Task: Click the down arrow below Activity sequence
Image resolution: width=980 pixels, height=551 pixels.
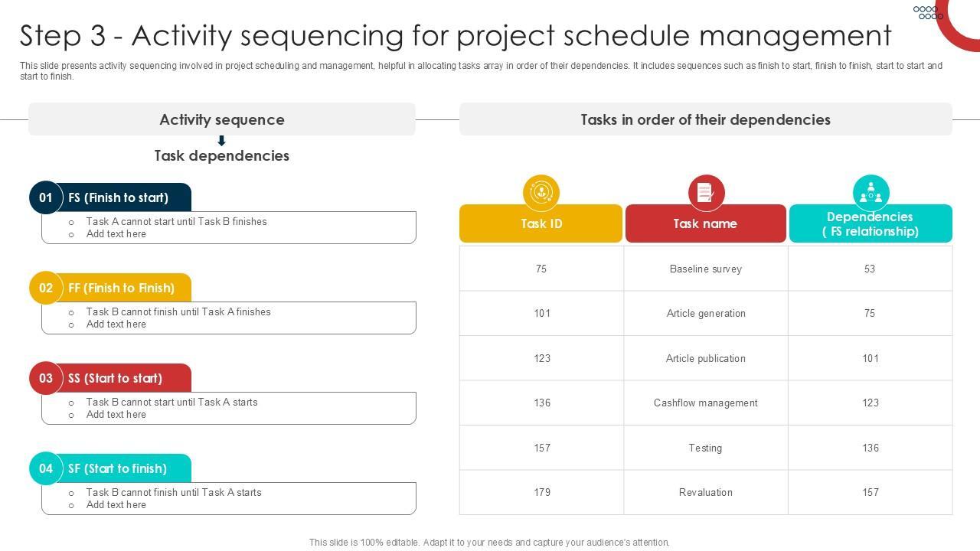Action: (x=221, y=141)
